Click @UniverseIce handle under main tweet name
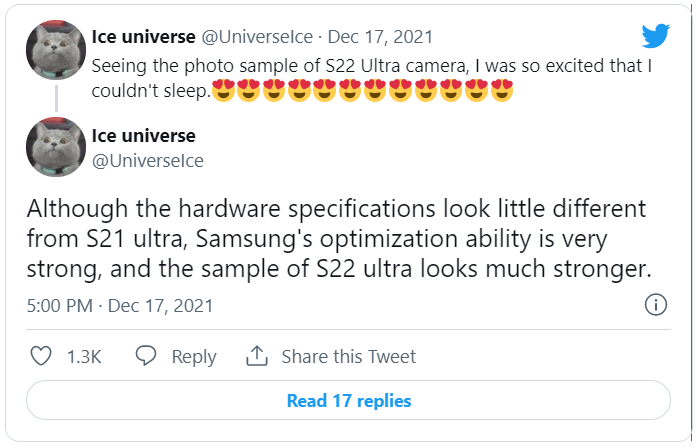This screenshot has height=447, width=696. [147, 160]
